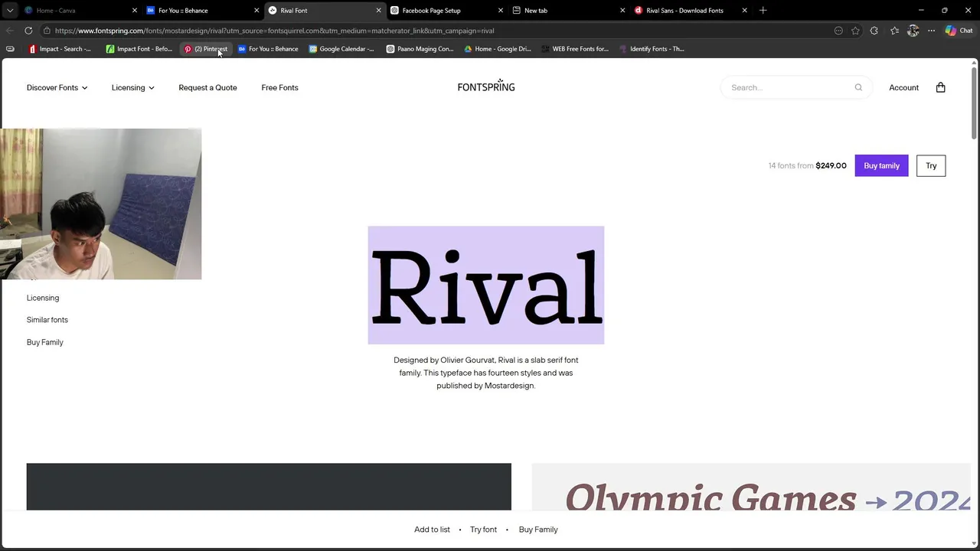Image resolution: width=980 pixels, height=551 pixels.
Task: Click the Fontspring logo
Action: pos(486,86)
